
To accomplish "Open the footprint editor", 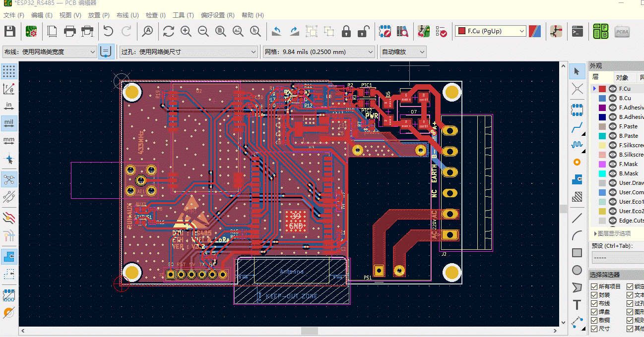I will coord(385,32).
